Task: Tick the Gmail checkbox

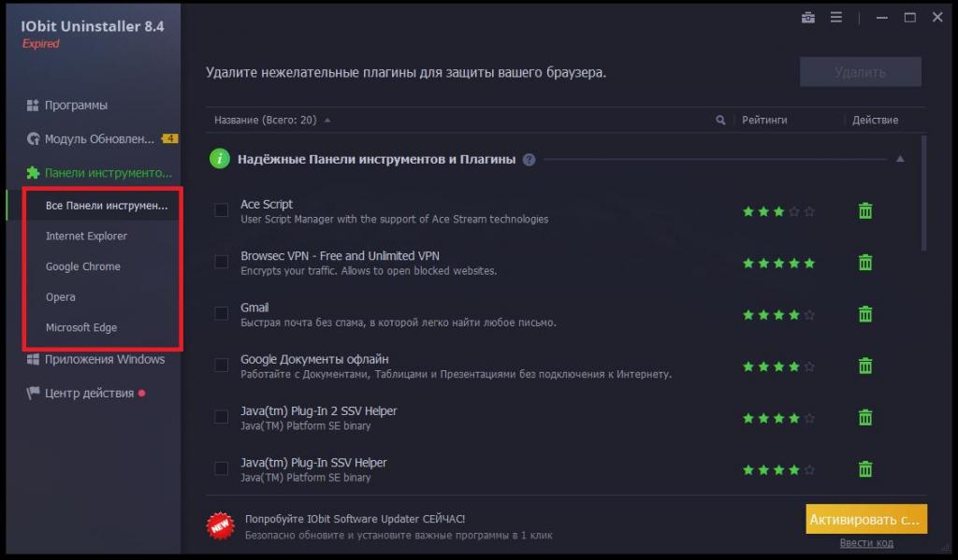Action: click(x=221, y=313)
